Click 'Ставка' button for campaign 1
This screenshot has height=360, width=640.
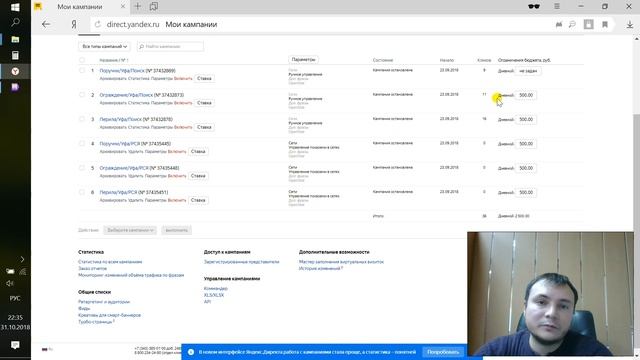click(x=204, y=78)
